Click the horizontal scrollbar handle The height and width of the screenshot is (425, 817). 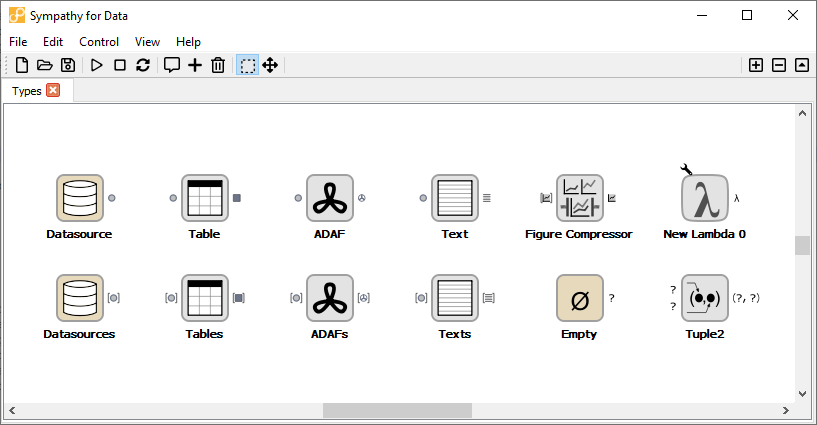click(397, 411)
